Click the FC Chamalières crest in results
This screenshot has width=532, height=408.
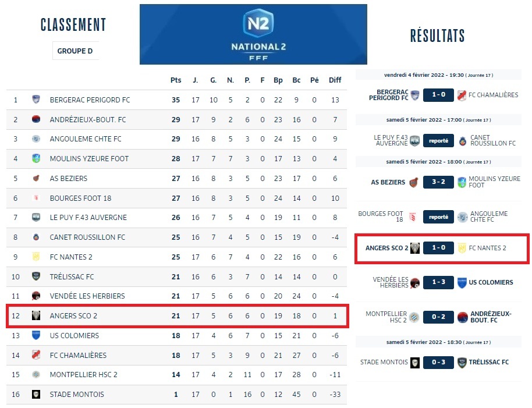point(462,95)
